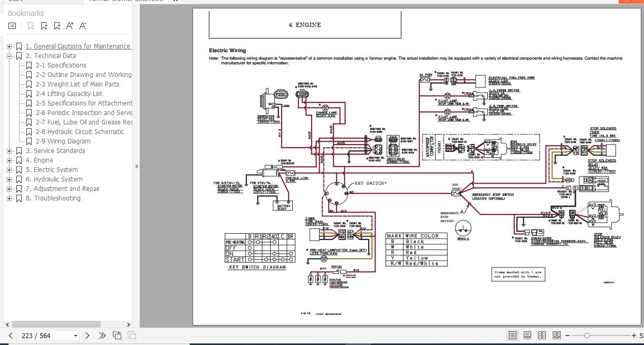Click the zoom in plus button
The width and height of the screenshot is (644, 345).
point(634,336)
